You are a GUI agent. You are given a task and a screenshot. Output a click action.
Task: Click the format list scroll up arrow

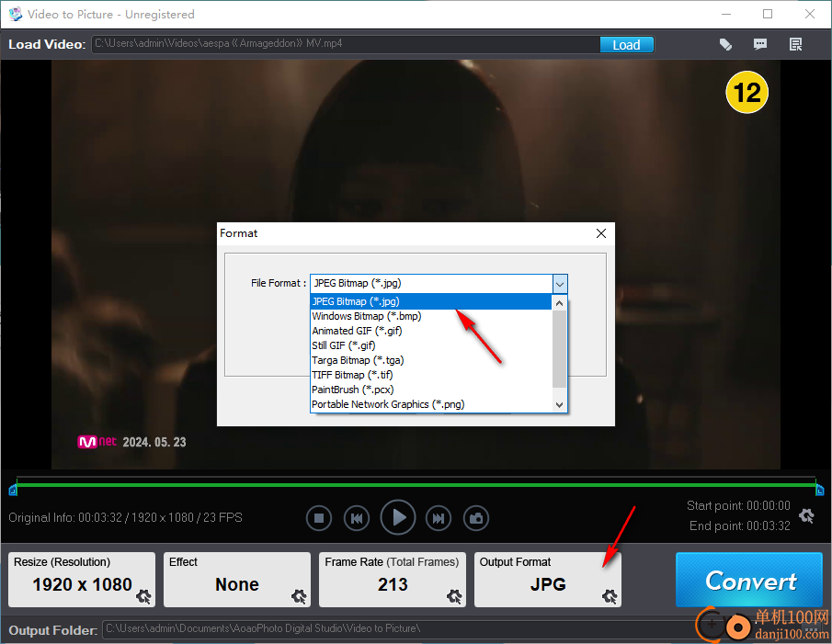click(x=559, y=303)
